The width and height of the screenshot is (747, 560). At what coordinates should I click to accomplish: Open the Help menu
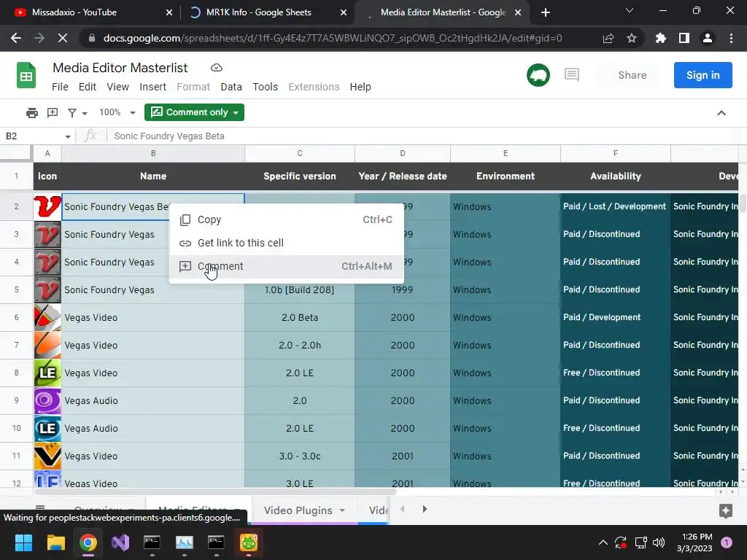click(360, 87)
